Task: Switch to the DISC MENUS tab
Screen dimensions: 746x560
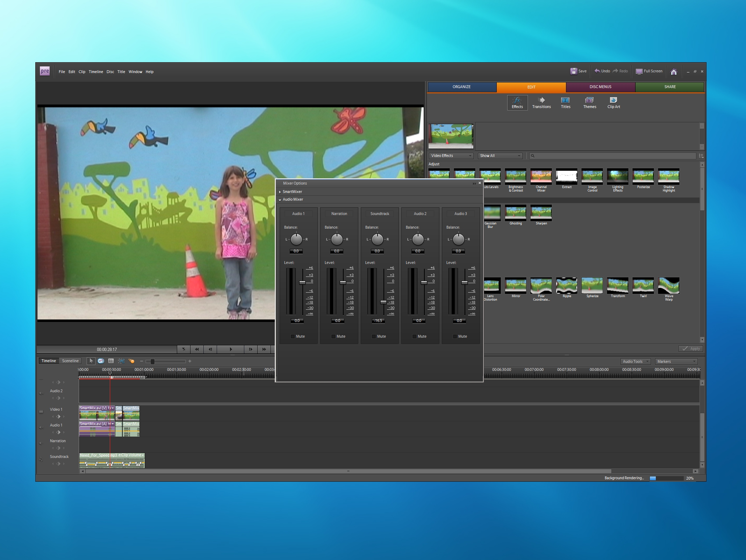Action: pos(601,87)
